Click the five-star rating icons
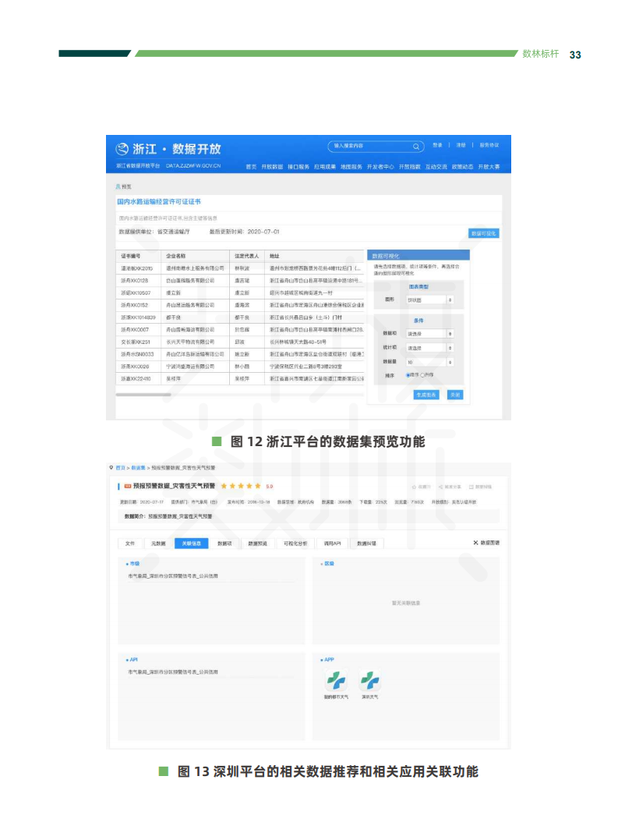The height and width of the screenshot is (840, 618). [241, 485]
